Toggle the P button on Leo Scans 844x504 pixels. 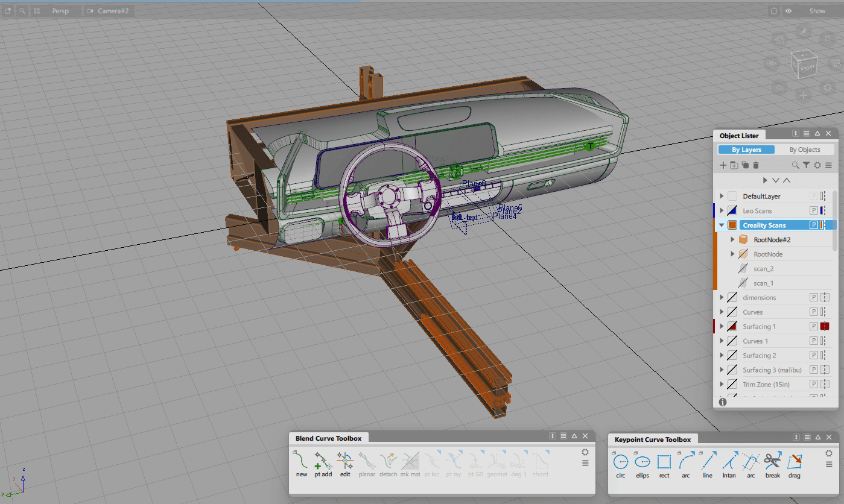[813, 210]
